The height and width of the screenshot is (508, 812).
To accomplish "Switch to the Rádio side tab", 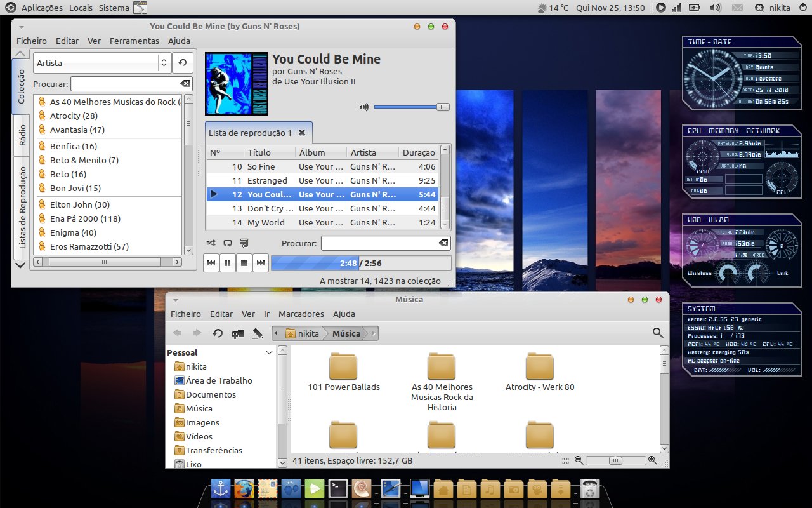I will click(x=21, y=135).
